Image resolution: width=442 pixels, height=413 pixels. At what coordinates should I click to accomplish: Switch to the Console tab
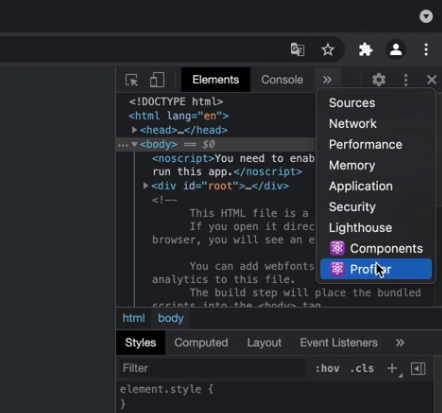point(282,80)
